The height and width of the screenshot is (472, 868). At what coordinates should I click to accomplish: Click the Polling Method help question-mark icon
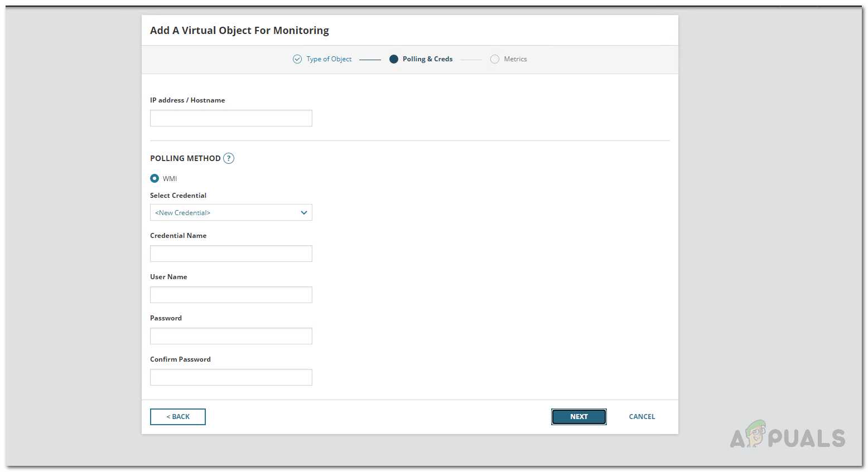point(229,158)
